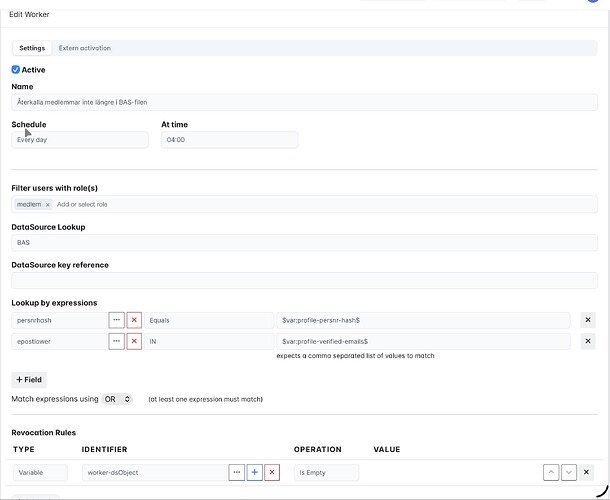Open field picker for epostlower row
The height and width of the screenshot is (500, 610).
[x=117, y=342]
